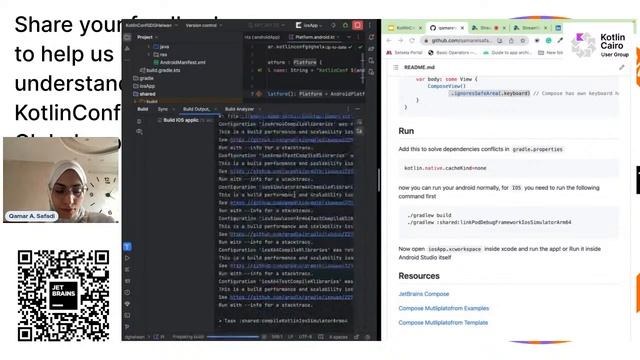
Task: Open the Basic Operators bookmark
Action: (452, 53)
